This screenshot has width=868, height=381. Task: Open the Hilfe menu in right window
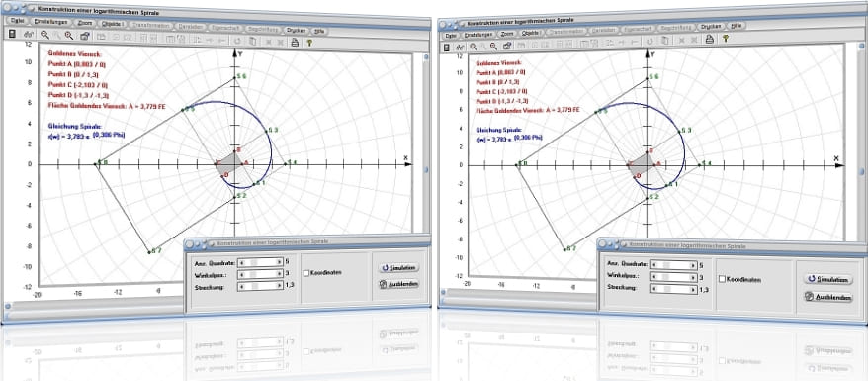(x=736, y=26)
